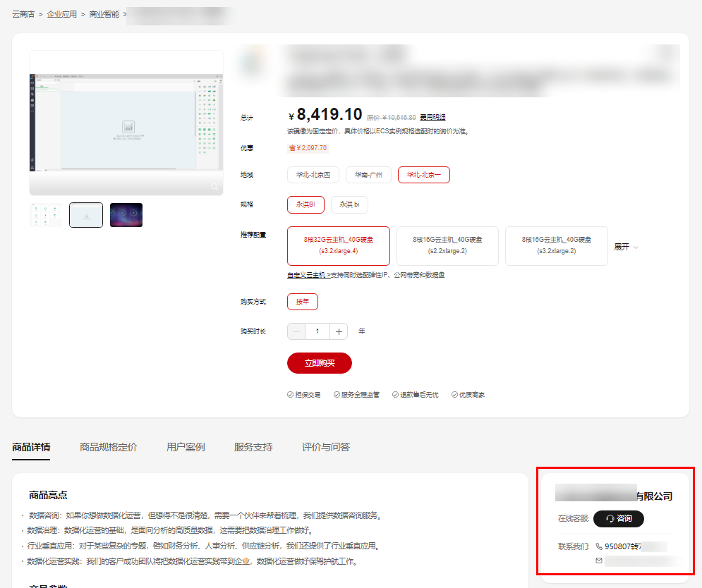Switch to 商品详情 tab

pos(31,447)
